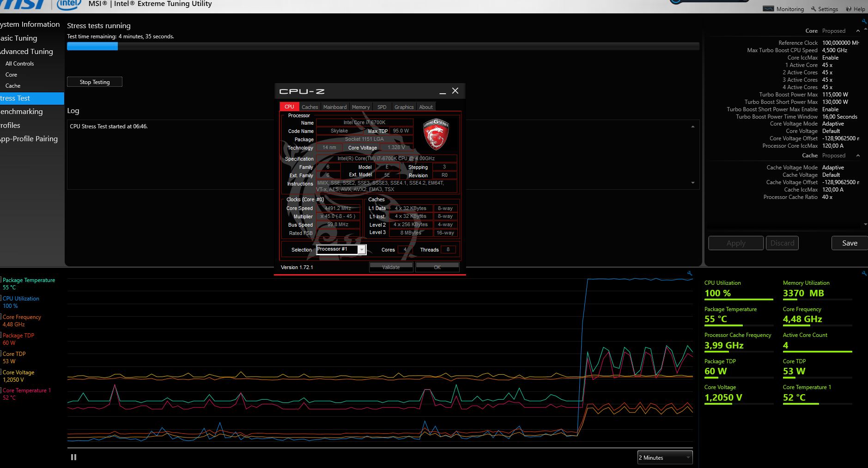Open the Monitoring view icon
The height and width of the screenshot is (468, 868).
tap(768, 9)
